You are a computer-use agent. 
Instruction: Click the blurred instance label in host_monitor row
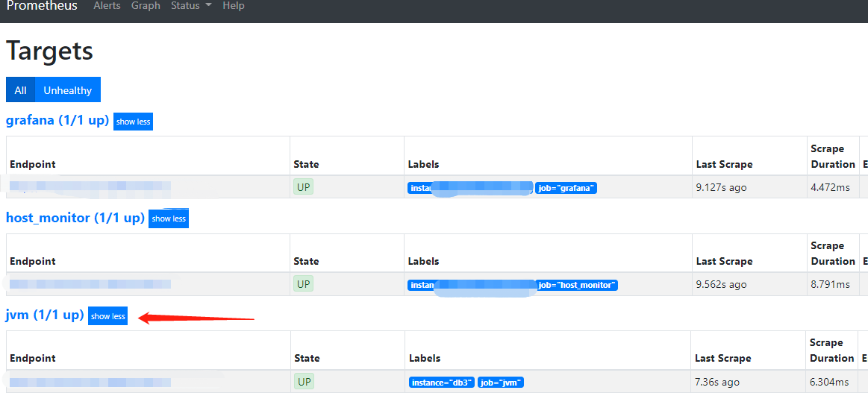[470, 286]
